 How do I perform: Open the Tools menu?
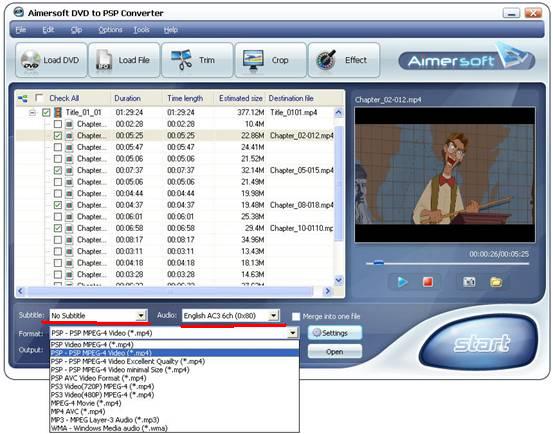click(141, 30)
